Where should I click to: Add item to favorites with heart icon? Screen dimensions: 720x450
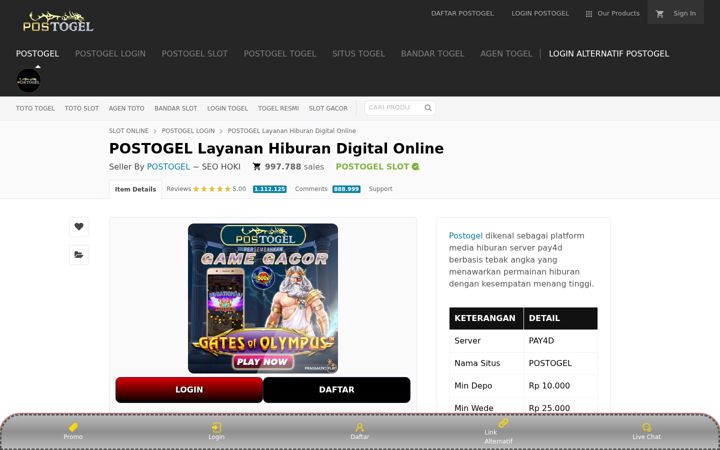(79, 226)
